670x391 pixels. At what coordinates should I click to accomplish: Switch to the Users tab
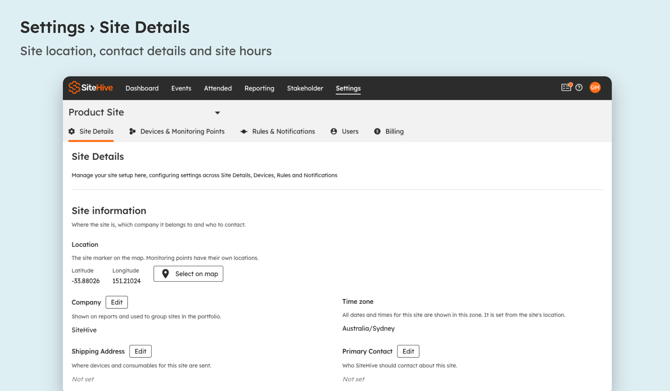click(x=344, y=132)
